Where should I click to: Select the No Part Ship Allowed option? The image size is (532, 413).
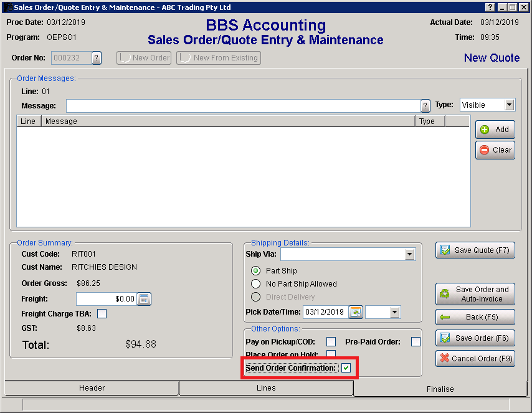tap(255, 284)
